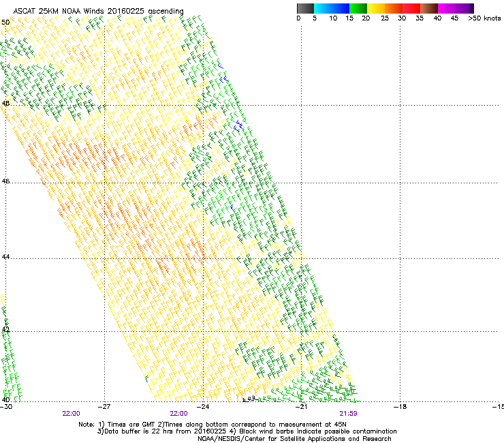The width and height of the screenshot is (504, 443).
Task: Click the '-21' longitude label
Action: (301, 407)
